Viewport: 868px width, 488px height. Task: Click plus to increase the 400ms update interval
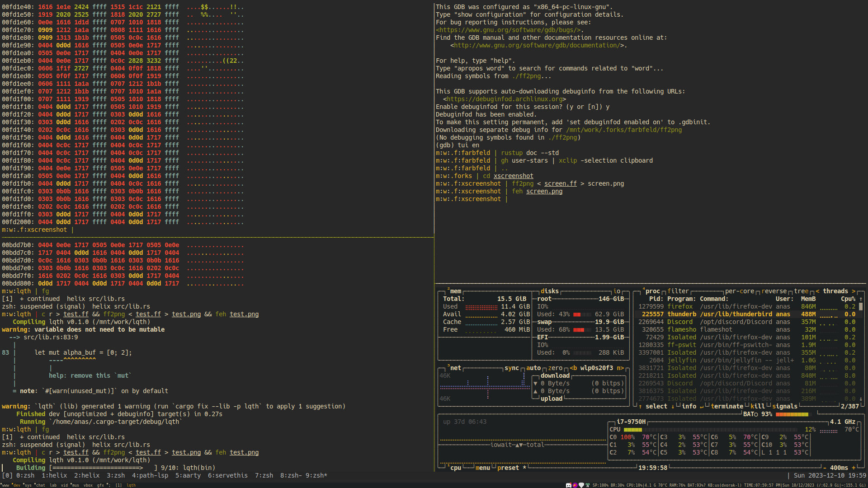(x=854, y=468)
